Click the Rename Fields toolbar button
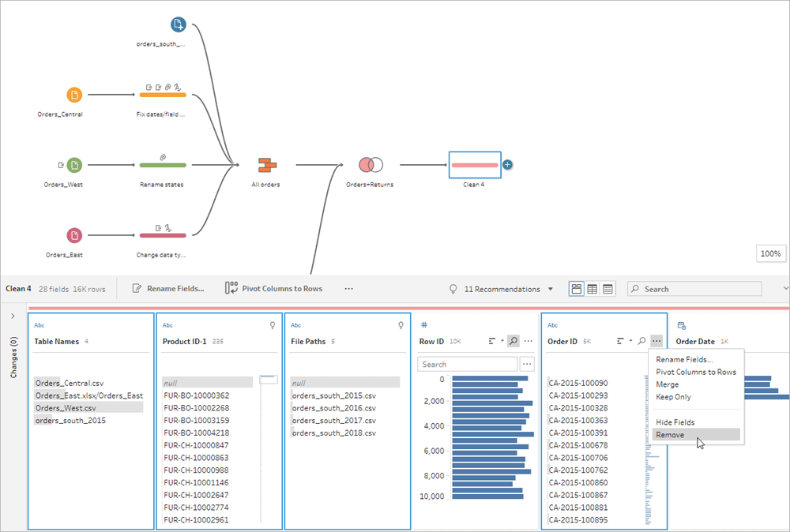This screenshot has width=790, height=532. (x=174, y=288)
